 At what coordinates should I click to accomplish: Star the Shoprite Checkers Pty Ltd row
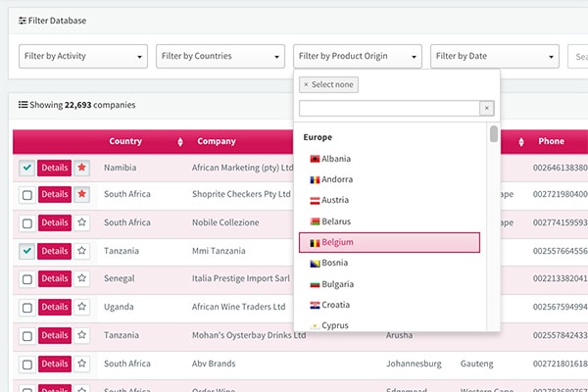[82, 195]
